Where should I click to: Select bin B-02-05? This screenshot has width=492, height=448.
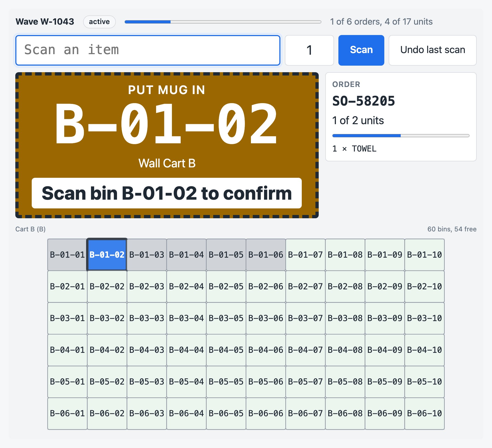click(x=226, y=286)
